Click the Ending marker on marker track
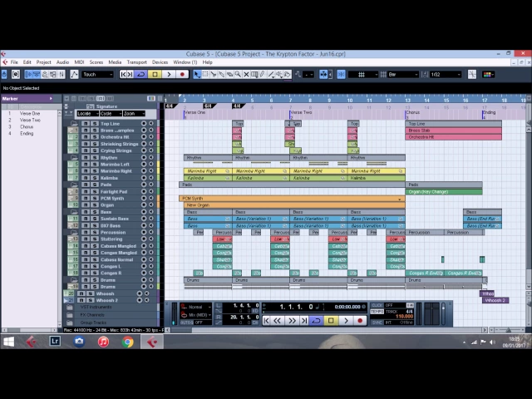 [x=489, y=113]
